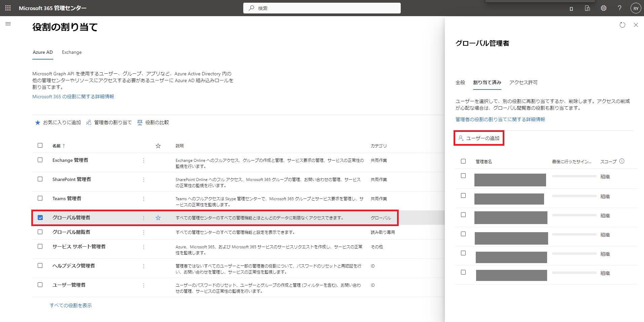Click the scope info icon beside スコープ
The width and height of the screenshot is (644, 322).
(x=622, y=161)
